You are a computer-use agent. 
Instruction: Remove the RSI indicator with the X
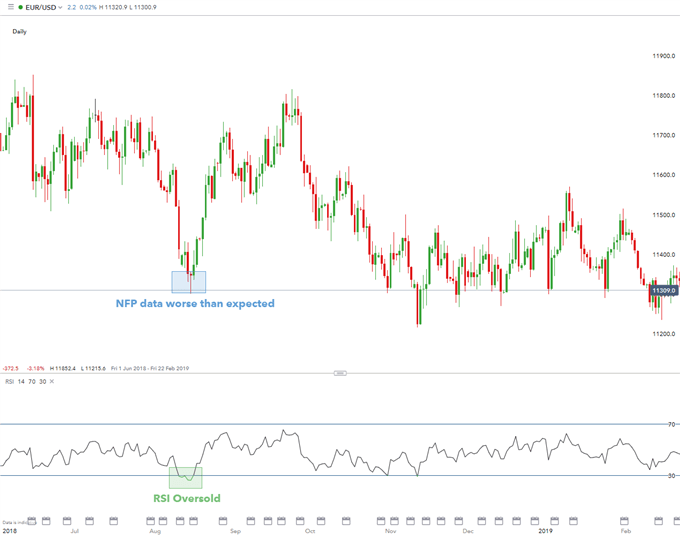coord(53,381)
